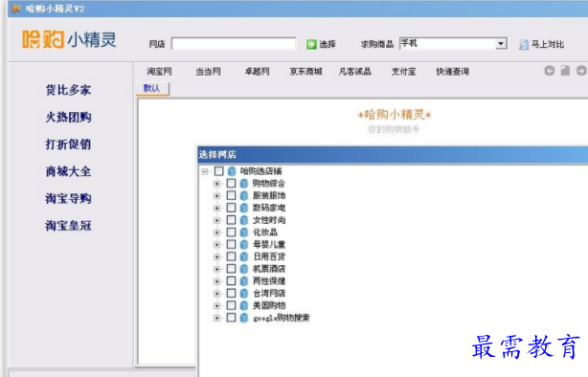Tick the 女性时尚 checkbox
The image size is (588, 377).
(x=231, y=220)
